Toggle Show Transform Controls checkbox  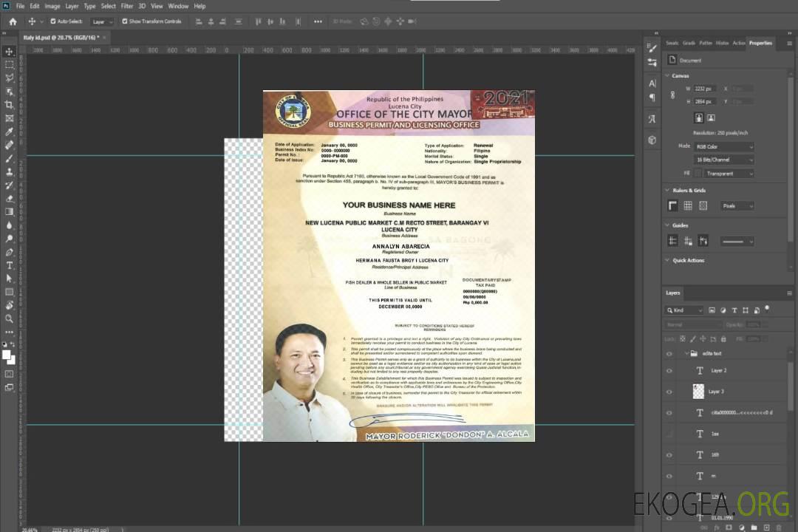125,21
